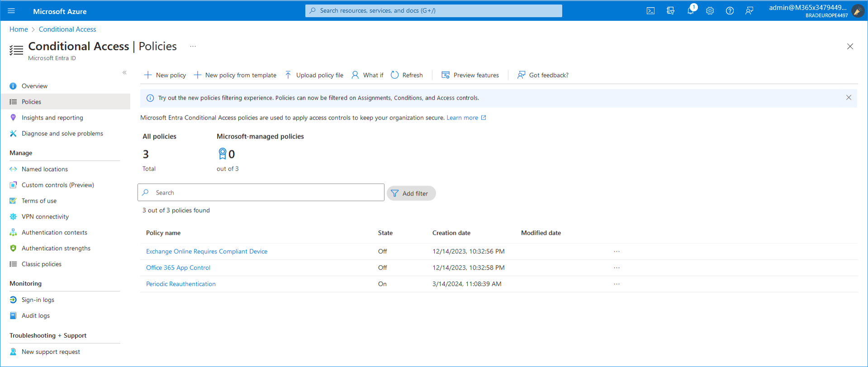
Task: Click the Home breadcrumb link
Action: click(x=19, y=29)
